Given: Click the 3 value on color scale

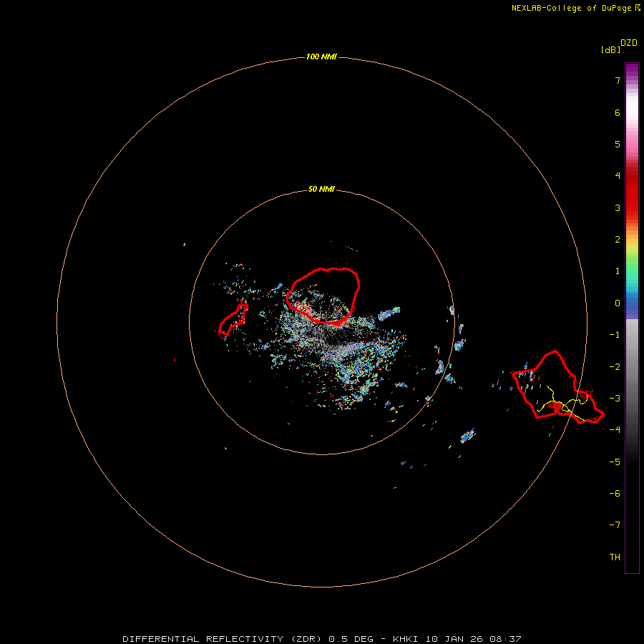Looking at the screenshot, I should click(618, 208).
